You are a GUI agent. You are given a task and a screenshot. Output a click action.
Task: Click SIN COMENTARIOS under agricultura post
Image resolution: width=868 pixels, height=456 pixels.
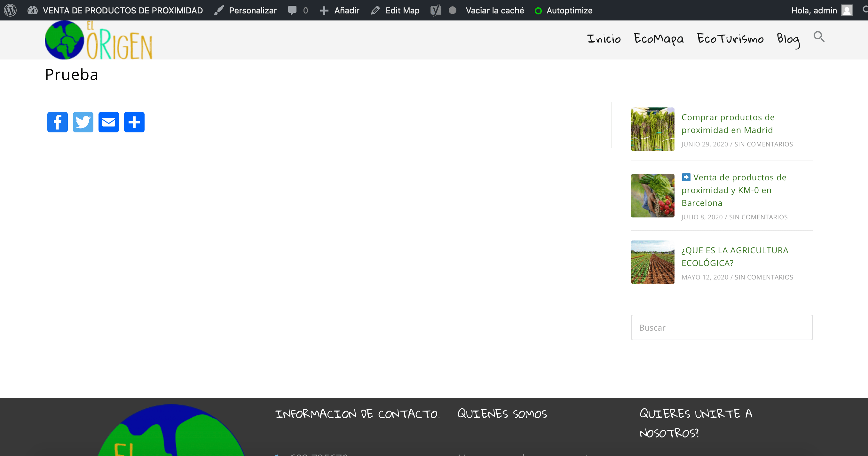[764, 277]
